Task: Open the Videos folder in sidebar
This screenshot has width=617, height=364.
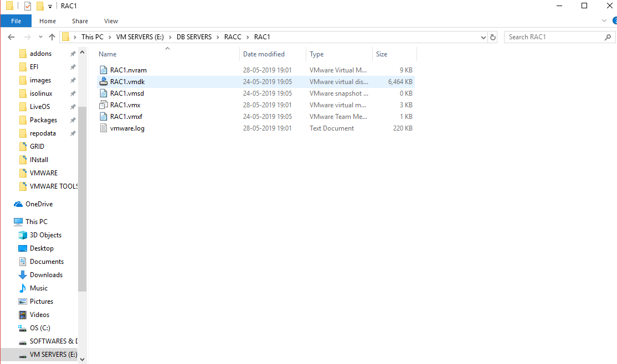Action: click(39, 315)
